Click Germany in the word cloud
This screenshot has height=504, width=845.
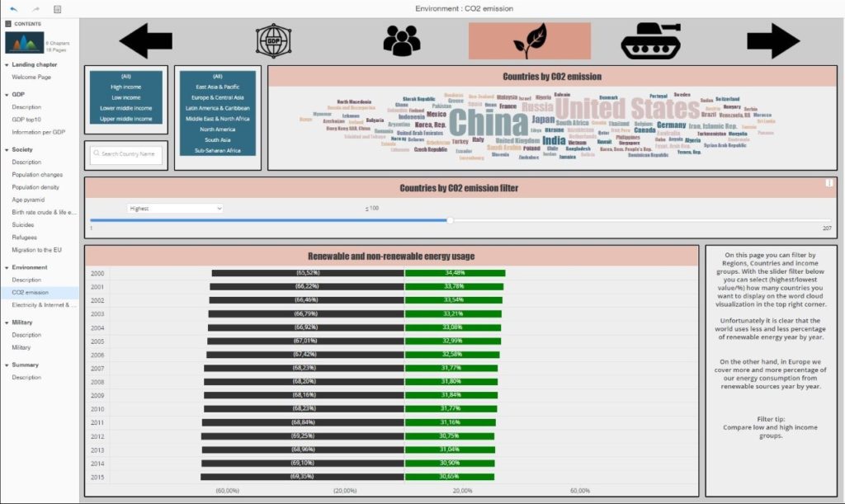(671, 125)
